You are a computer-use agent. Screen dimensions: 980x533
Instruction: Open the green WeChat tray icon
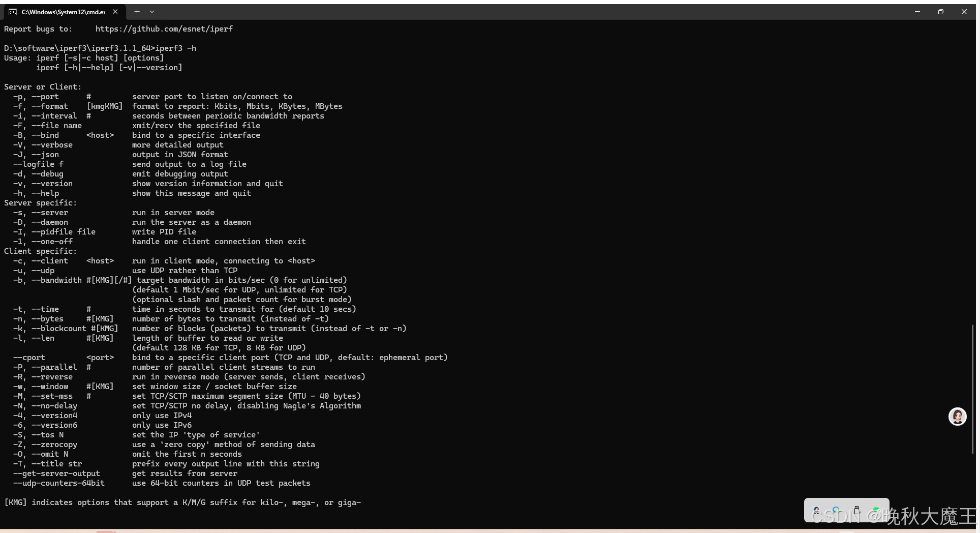point(876,510)
